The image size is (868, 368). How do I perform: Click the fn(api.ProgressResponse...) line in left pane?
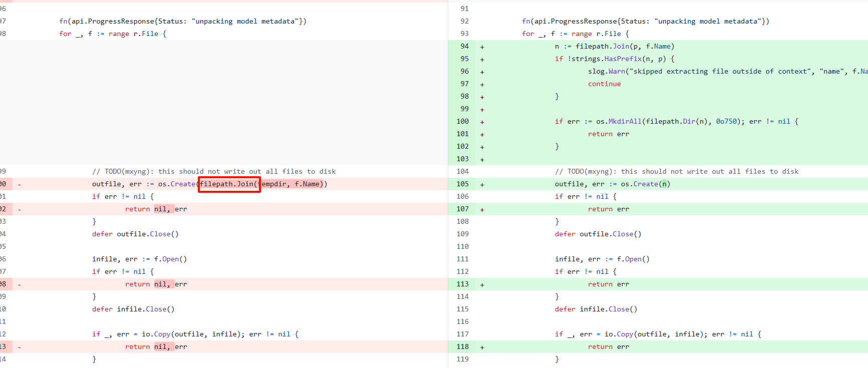click(x=183, y=21)
